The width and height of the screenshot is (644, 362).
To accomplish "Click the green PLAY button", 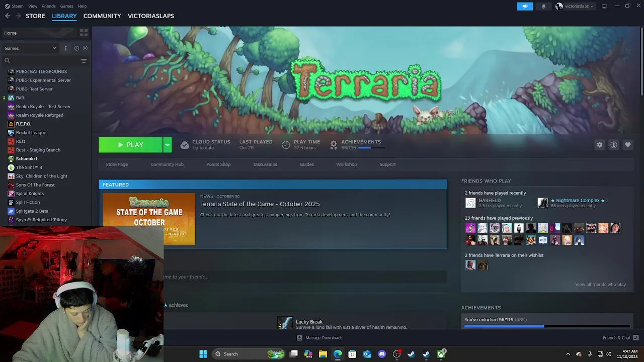I will [131, 145].
